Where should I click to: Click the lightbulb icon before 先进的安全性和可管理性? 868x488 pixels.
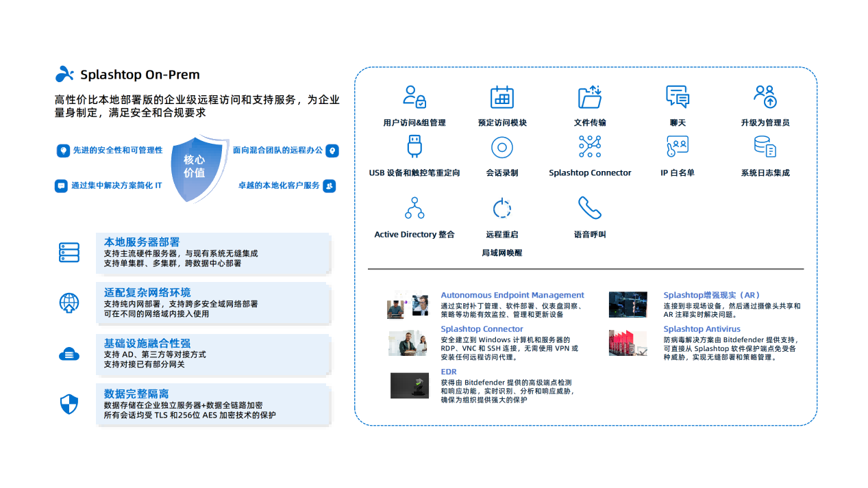coord(63,150)
